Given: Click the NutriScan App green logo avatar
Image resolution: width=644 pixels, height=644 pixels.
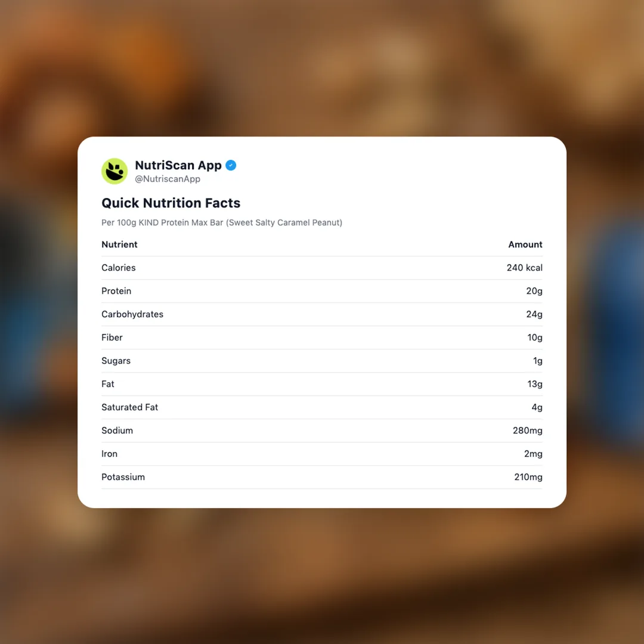Looking at the screenshot, I should 114,171.
